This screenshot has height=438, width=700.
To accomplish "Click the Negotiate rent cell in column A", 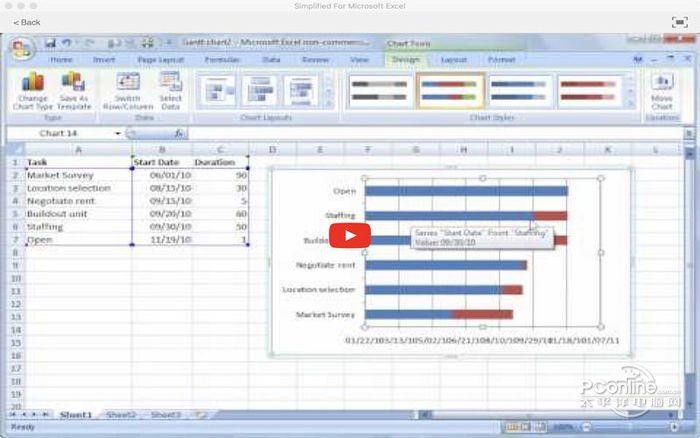I will point(78,201).
